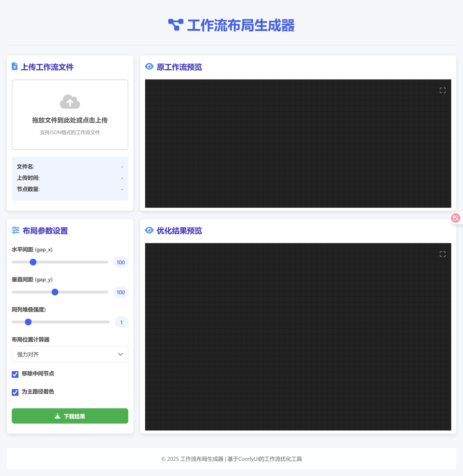Click the 水平间距 gap_x slider handle
Image resolution: width=463 pixels, height=476 pixels.
pos(33,262)
